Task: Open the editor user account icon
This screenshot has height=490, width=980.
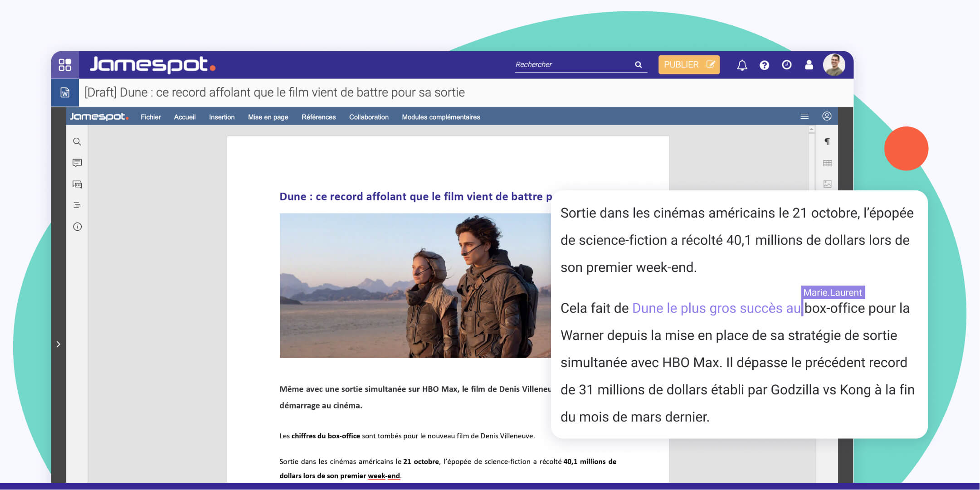Action: point(827,116)
